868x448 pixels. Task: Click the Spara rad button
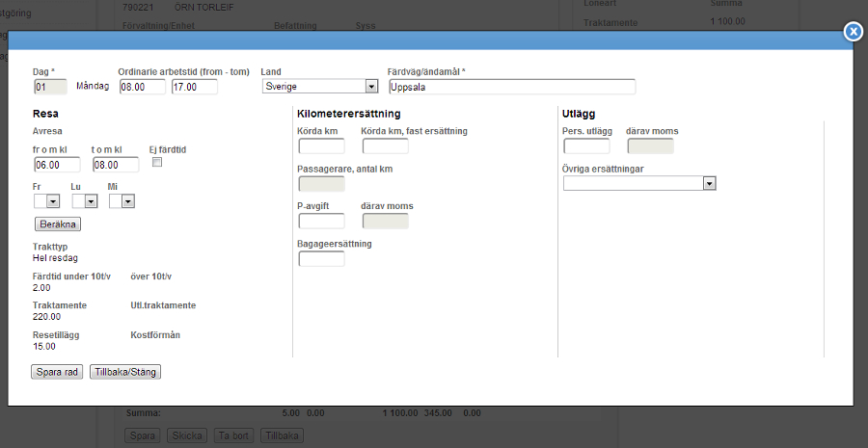coord(57,372)
